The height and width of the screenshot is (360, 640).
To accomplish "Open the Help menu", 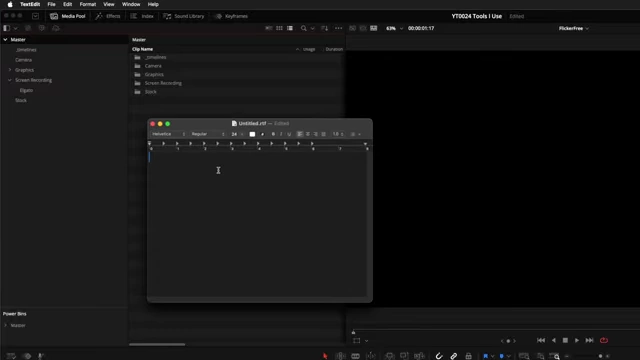I will (x=153, y=4).
